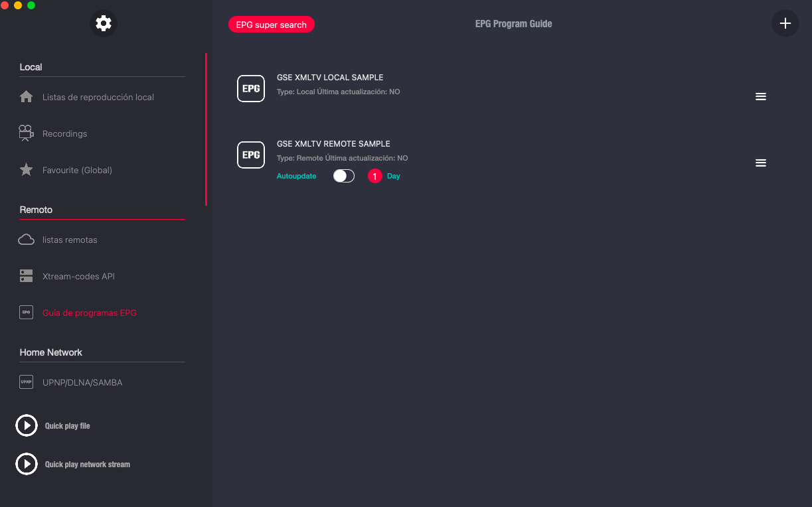Click the star icon for Favourite (Global)
The image size is (812, 507).
click(x=27, y=170)
